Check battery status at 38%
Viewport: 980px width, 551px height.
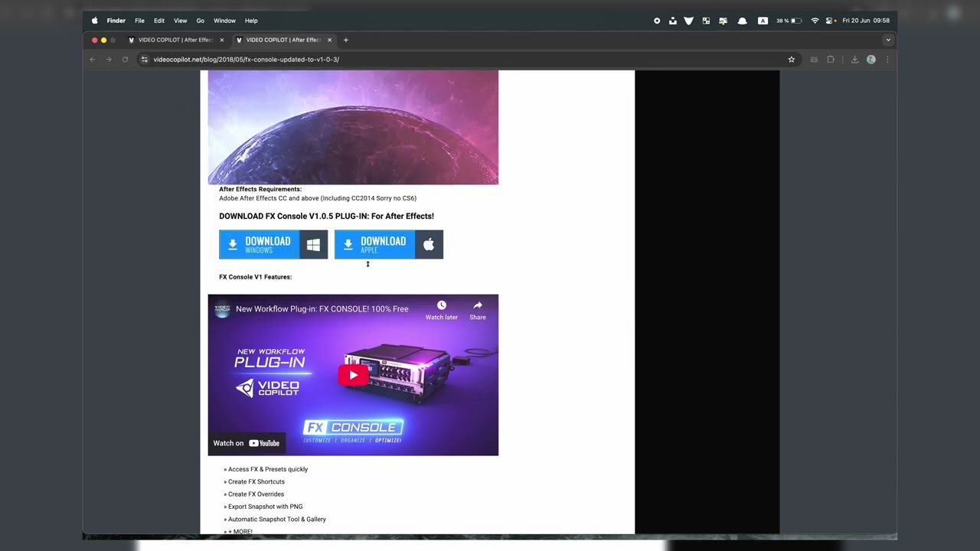click(x=789, y=21)
